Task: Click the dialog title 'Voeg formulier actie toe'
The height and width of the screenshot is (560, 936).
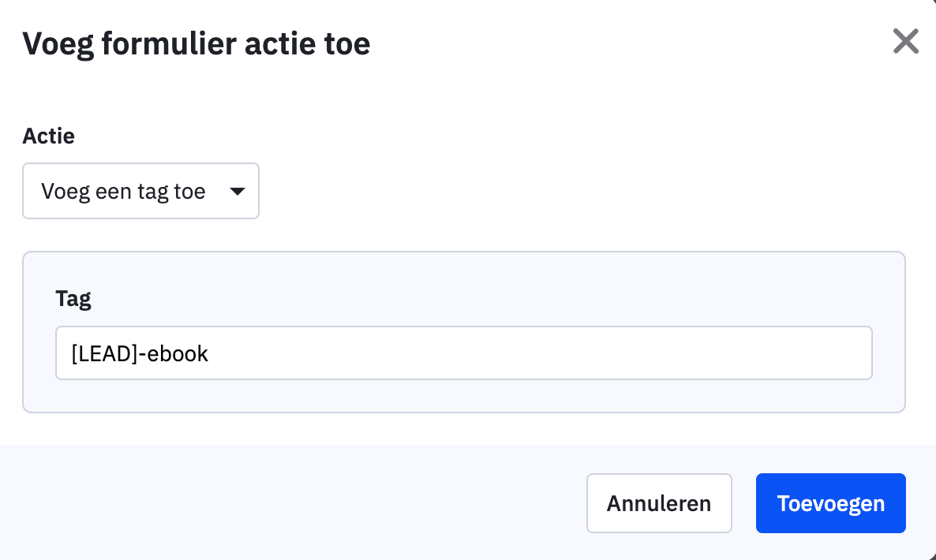Action: pyautogui.click(x=196, y=43)
